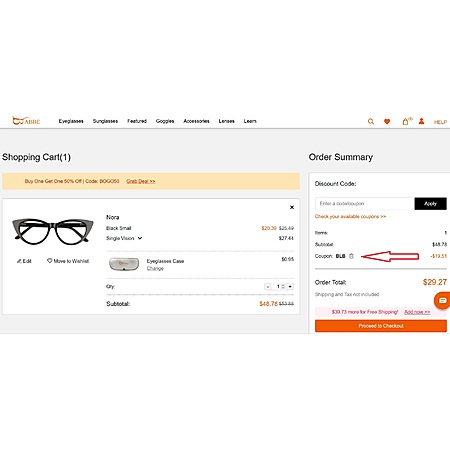Click the discount code input field

365,204
